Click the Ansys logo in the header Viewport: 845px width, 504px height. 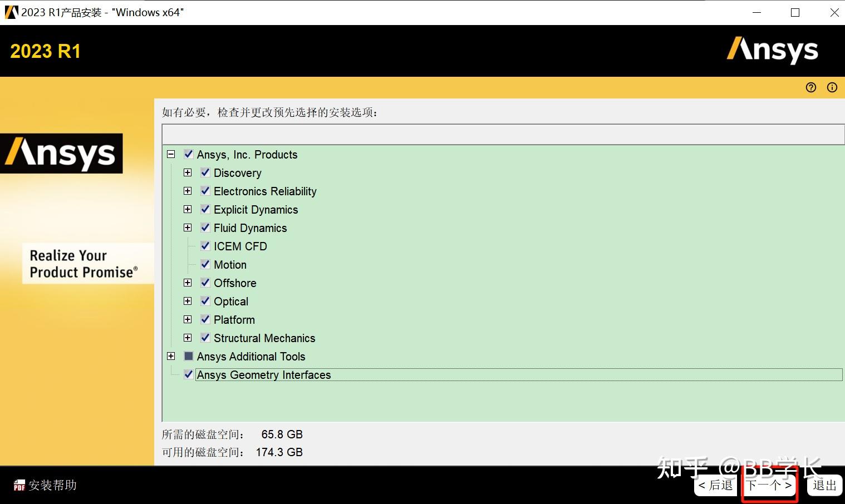[772, 50]
